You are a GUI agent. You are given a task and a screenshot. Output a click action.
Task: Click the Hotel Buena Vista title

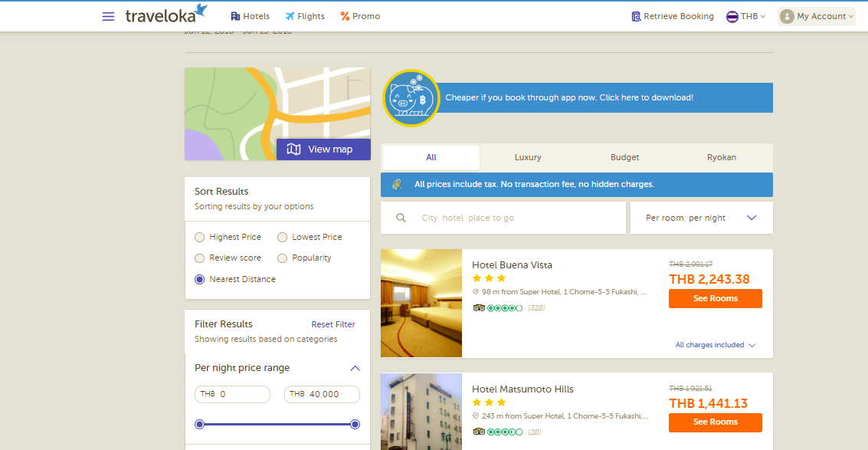point(512,265)
